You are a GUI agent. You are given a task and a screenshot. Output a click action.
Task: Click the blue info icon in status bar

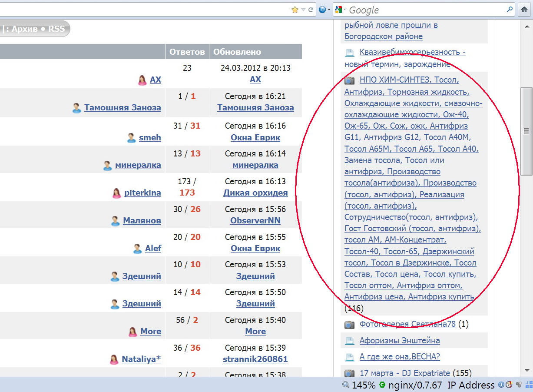point(501,385)
